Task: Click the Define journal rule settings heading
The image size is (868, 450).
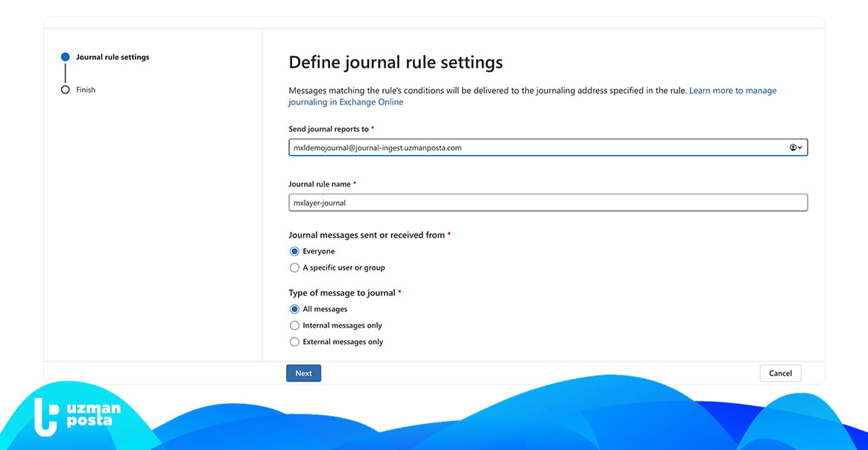Action: [x=396, y=63]
